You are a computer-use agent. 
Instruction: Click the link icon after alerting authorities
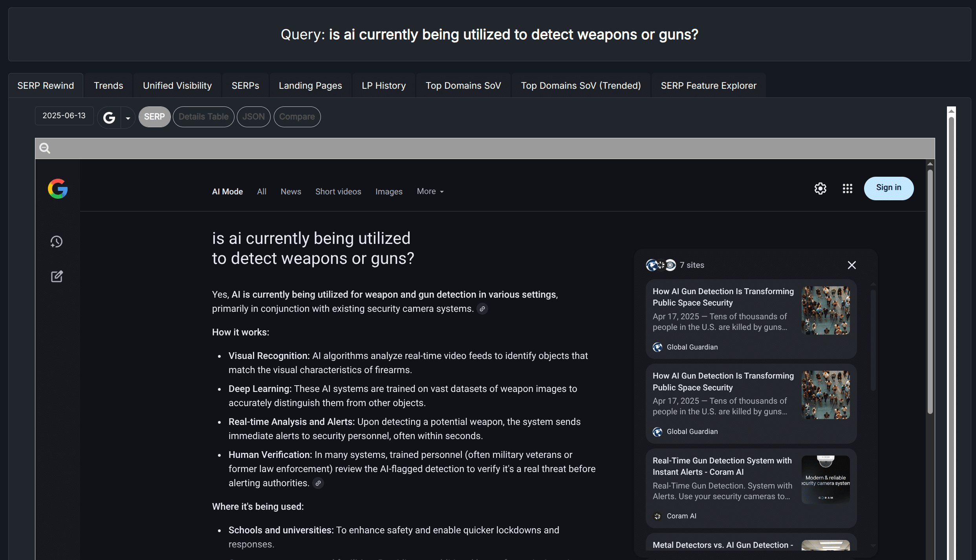[318, 483]
